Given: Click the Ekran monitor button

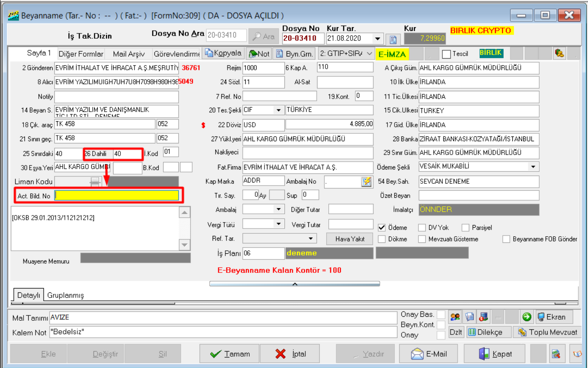Looking at the screenshot, I should 554,317.
